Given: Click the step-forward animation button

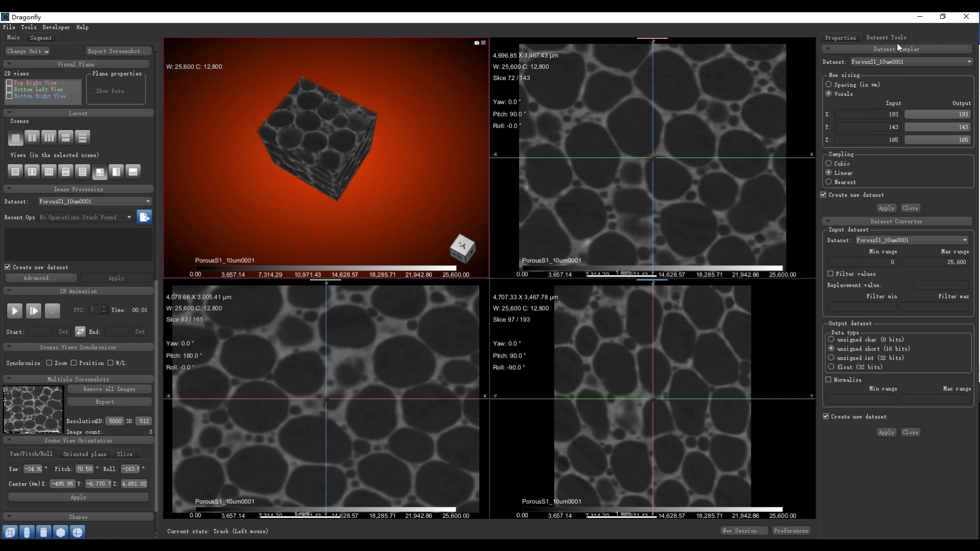Looking at the screenshot, I should tap(34, 311).
